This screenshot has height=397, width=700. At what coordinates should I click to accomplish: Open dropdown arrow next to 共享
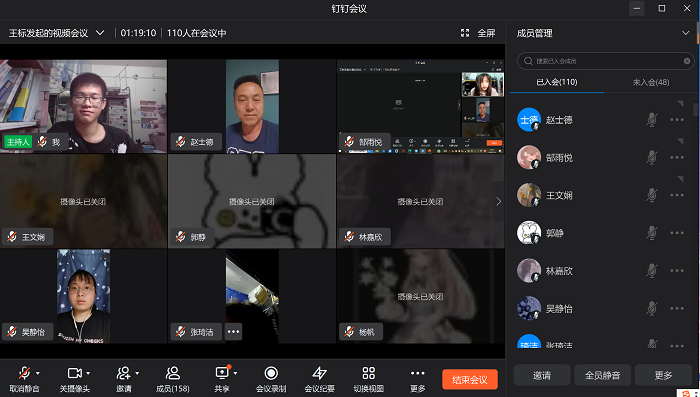235,373
